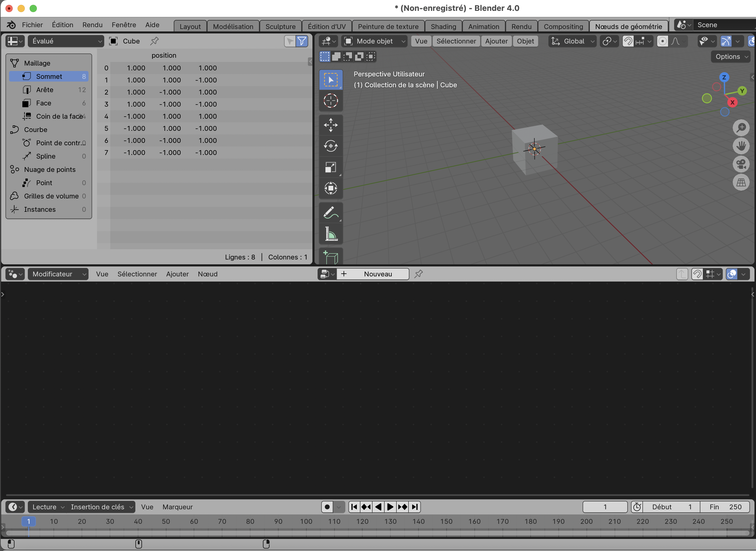The height and width of the screenshot is (551, 756).
Task: Expand the Global transform orientation dropdown
Action: (573, 41)
